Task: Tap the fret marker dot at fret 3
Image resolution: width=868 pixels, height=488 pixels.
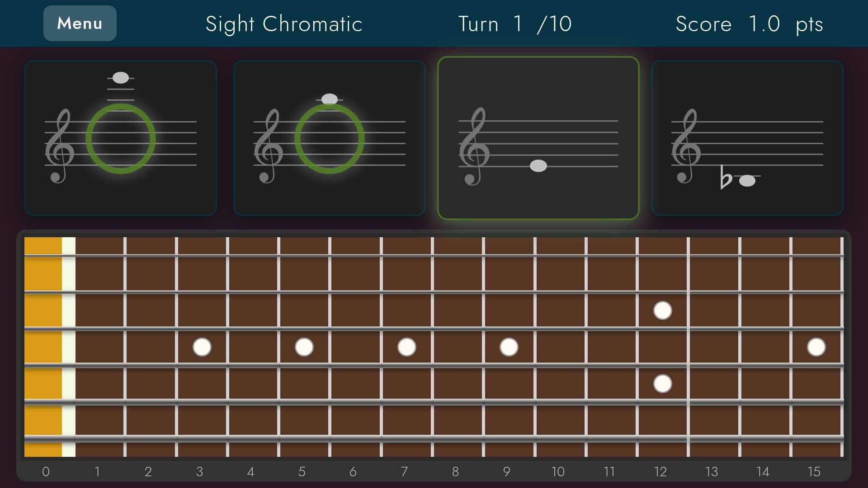Action: tap(202, 347)
